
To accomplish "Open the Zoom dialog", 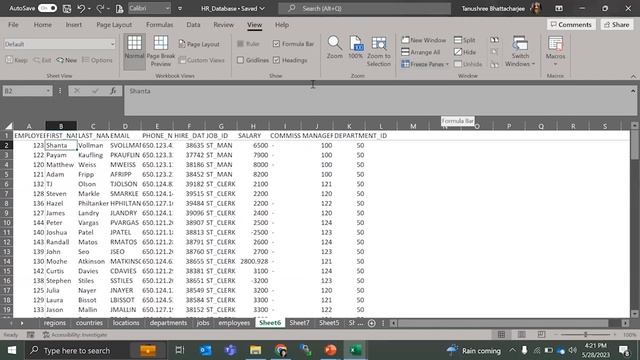I will [x=335, y=48].
